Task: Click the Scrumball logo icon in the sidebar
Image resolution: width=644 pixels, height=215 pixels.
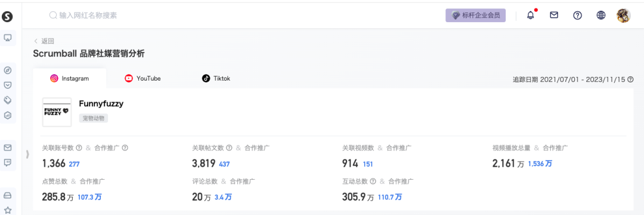Action: point(7,17)
